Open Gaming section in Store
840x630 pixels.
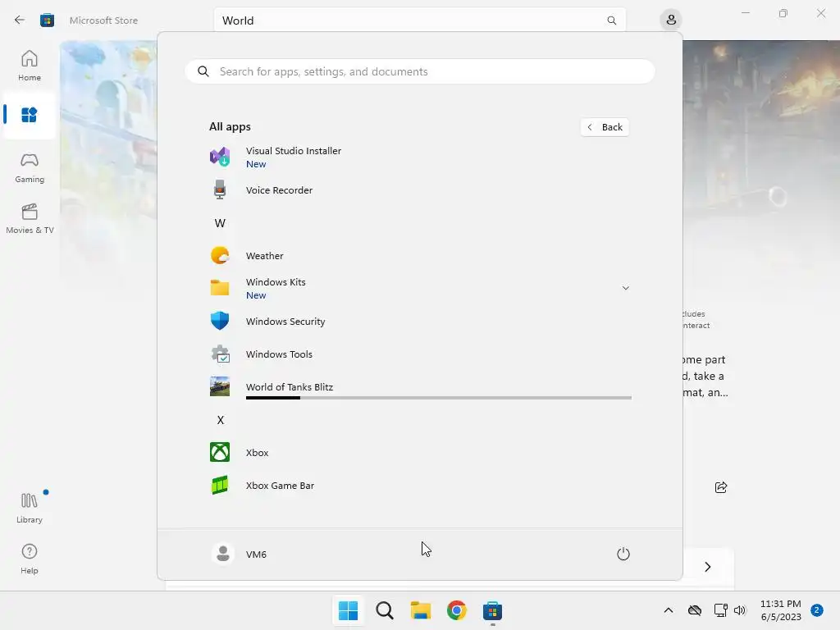(30, 167)
